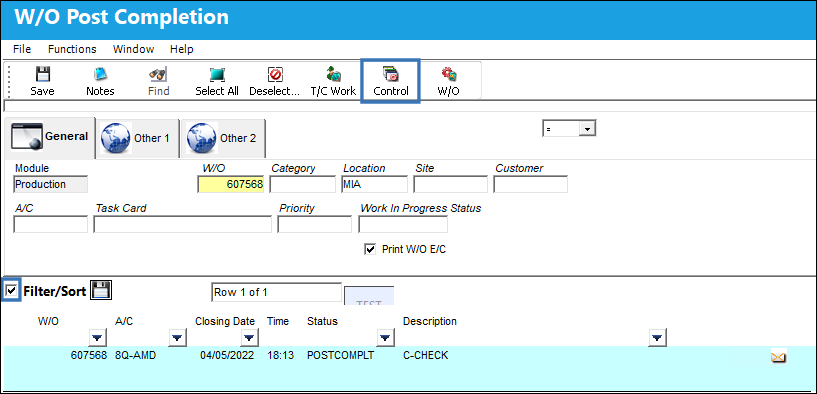Click the Customer input field

point(530,184)
